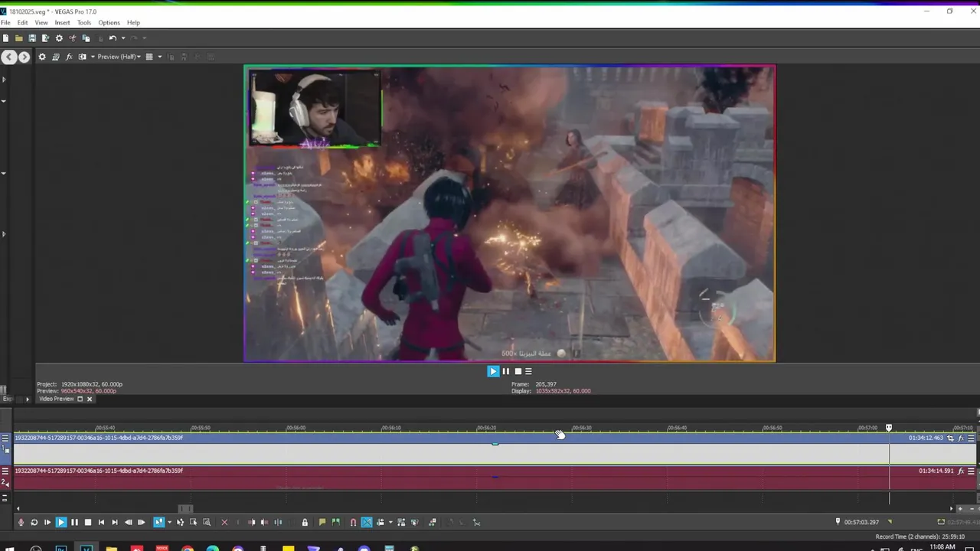This screenshot has height=551, width=980.
Task: Open Render As from toolbar
Action: coord(45,38)
